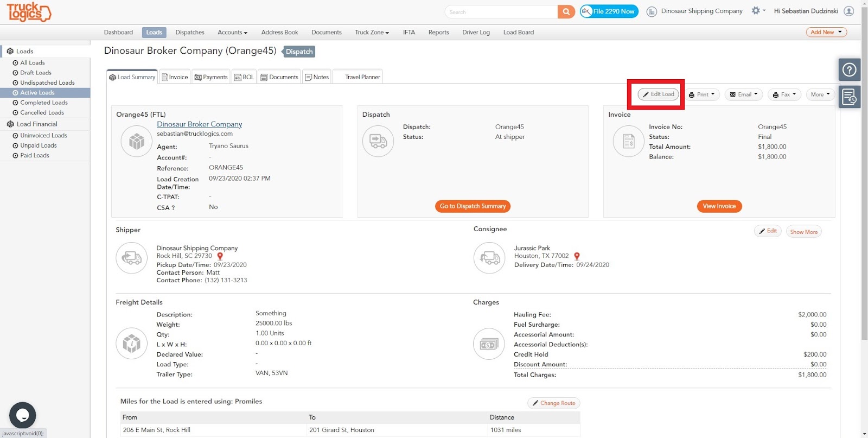Click the Edit button beside Consignee
Image resolution: width=868 pixels, height=438 pixels.
pos(768,231)
